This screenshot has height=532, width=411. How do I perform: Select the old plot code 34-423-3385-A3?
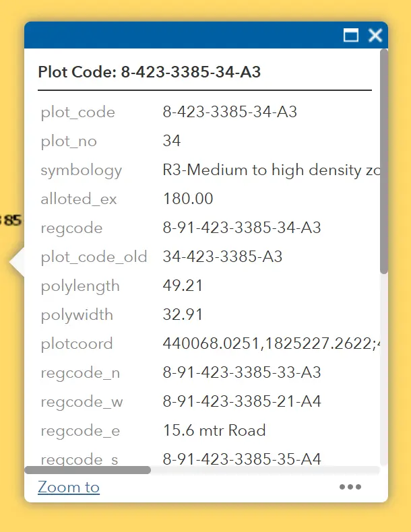tap(222, 257)
